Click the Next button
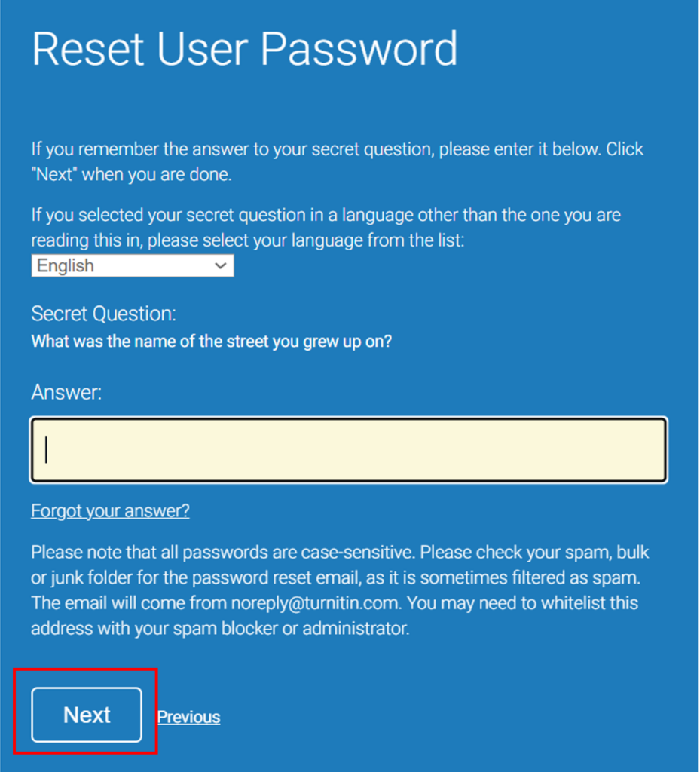Screen dimensions: 700x772 tap(87, 715)
